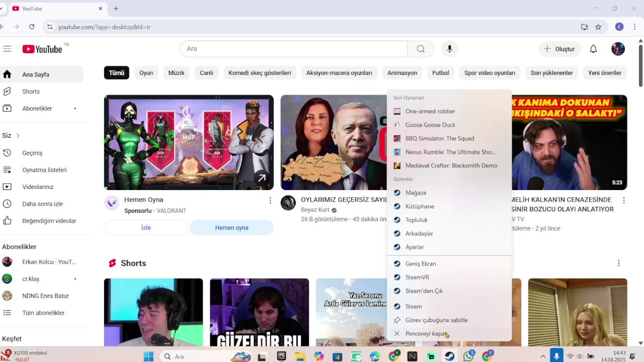Open Steam Mağaza task

[449, 193]
